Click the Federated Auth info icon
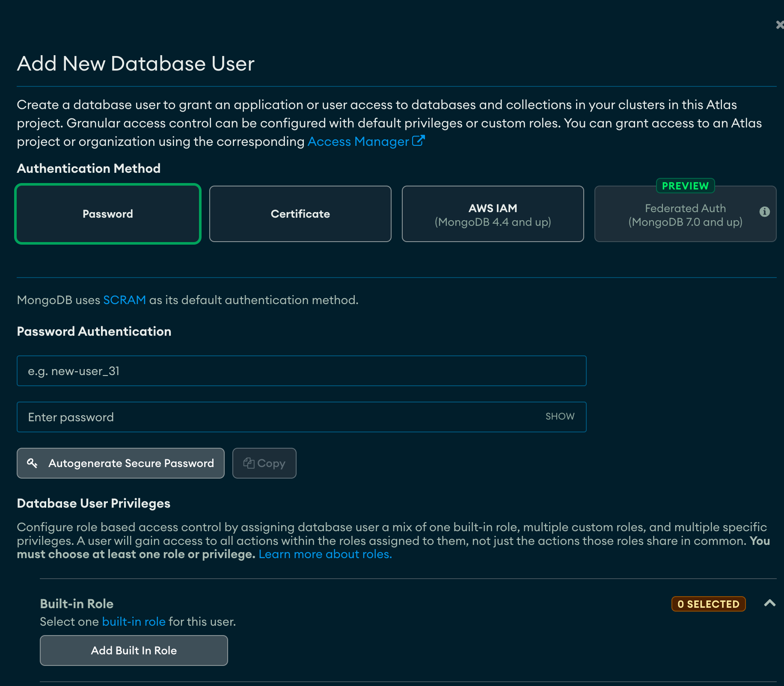784x686 pixels. (x=765, y=212)
